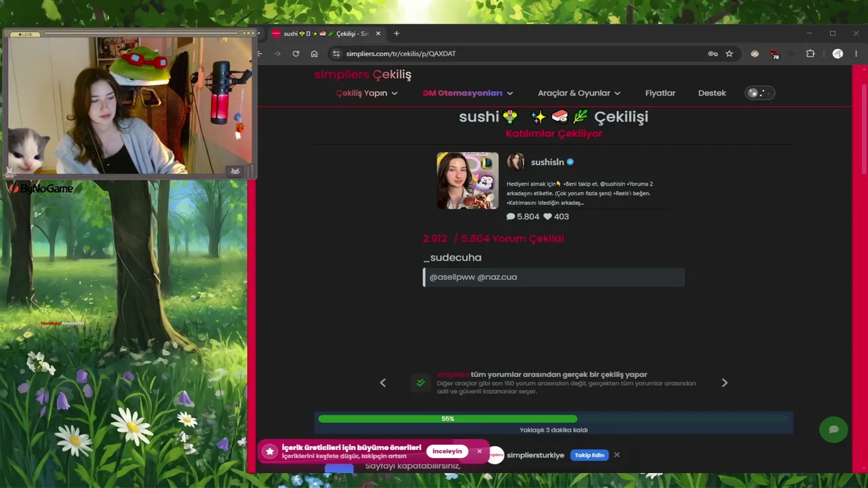Viewport: 868px width, 488px height.
Task: Show previous info slide with left arrow
Action: [x=383, y=383]
